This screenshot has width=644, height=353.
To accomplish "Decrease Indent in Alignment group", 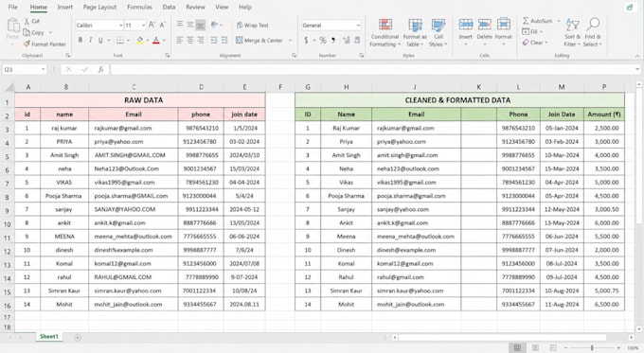I will [x=214, y=40].
